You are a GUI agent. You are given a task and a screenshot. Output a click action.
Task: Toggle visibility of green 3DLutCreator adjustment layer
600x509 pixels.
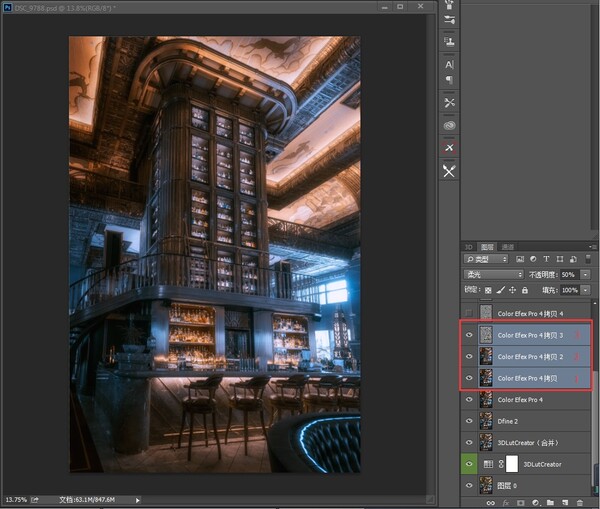[469, 464]
